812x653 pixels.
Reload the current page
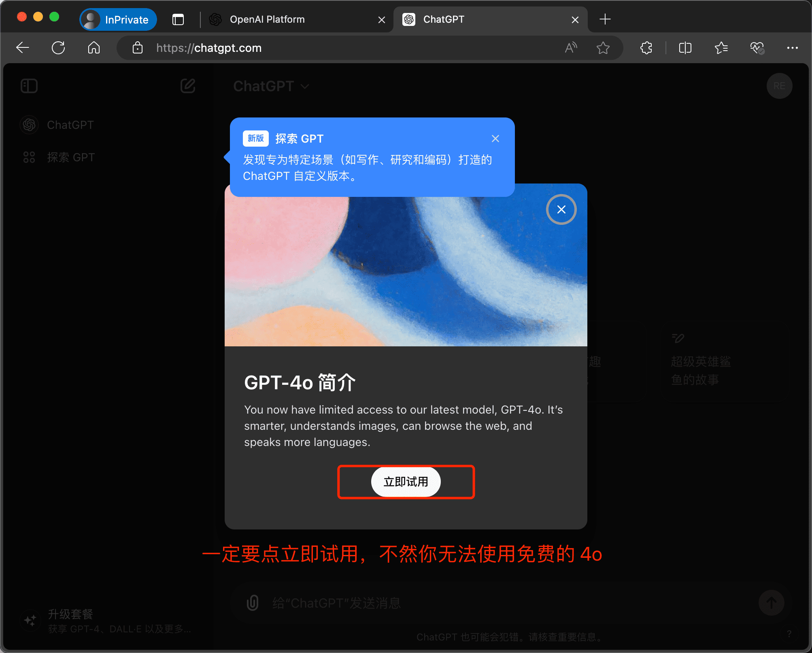point(58,47)
